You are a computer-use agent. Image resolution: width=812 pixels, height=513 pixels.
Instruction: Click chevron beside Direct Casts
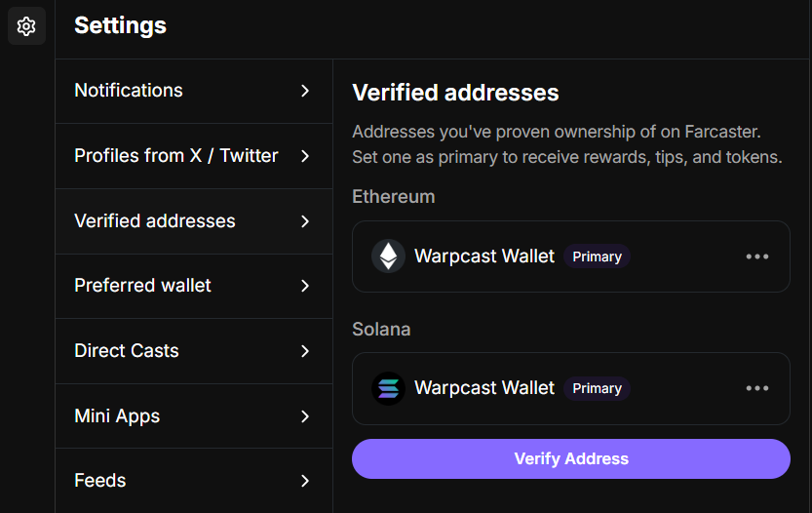click(x=305, y=351)
